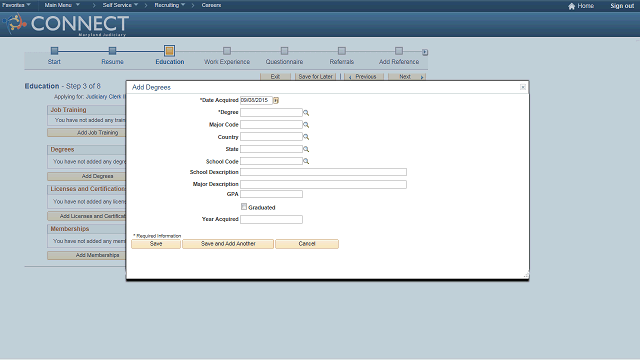Screen dimensions: 640x360
Task: Open Degree lookup magnifier
Action: pyautogui.click(x=306, y=113)
